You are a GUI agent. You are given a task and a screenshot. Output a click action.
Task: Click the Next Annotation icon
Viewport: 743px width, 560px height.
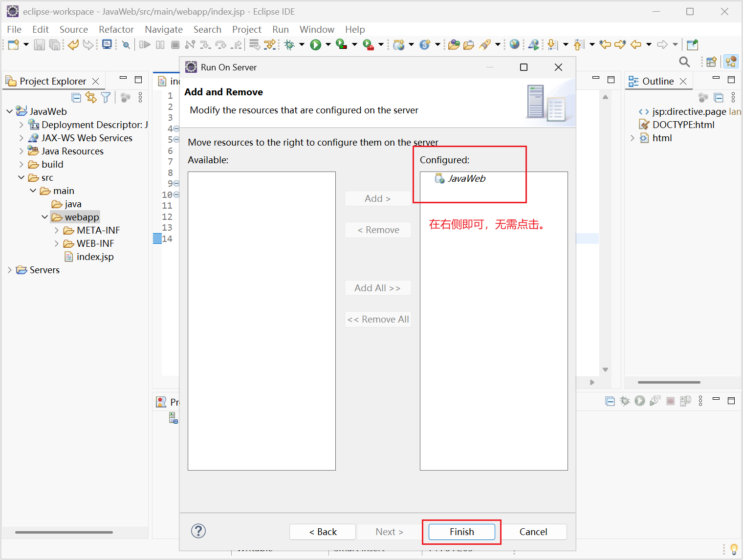(x=552, y=45)
